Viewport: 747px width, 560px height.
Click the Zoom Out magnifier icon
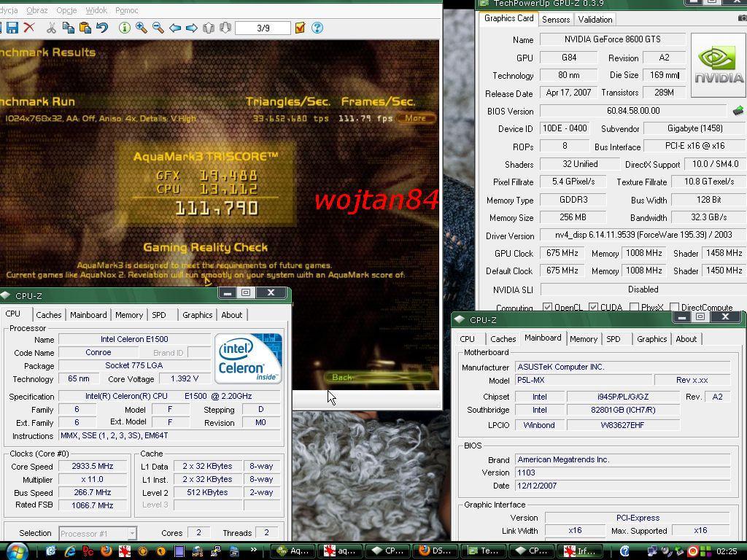158,28
